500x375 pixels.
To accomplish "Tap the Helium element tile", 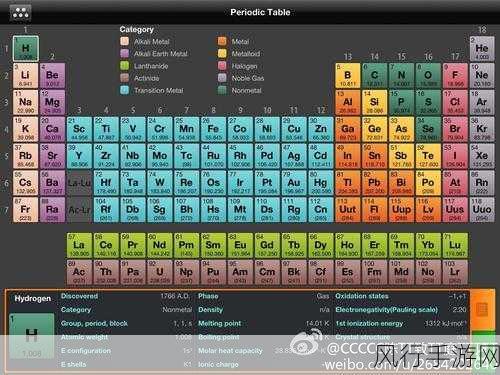I will click(x=482, y=49).
